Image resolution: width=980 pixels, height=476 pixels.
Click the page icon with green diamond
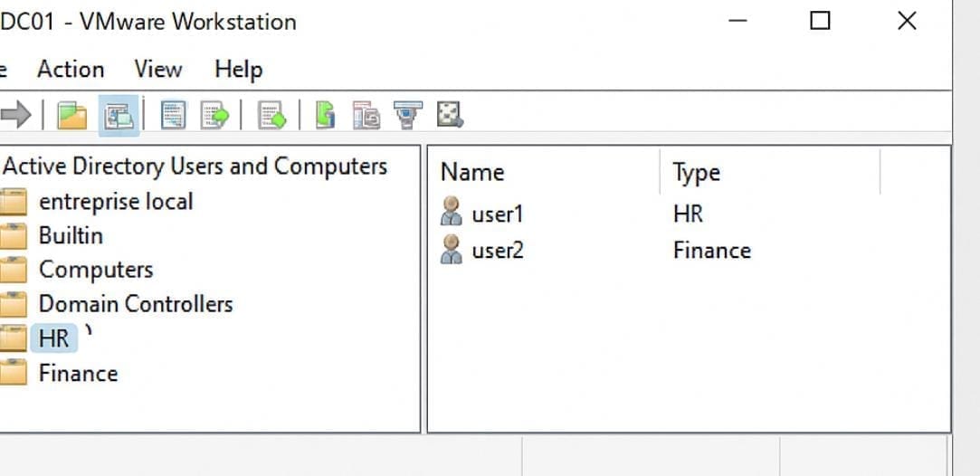271,115
